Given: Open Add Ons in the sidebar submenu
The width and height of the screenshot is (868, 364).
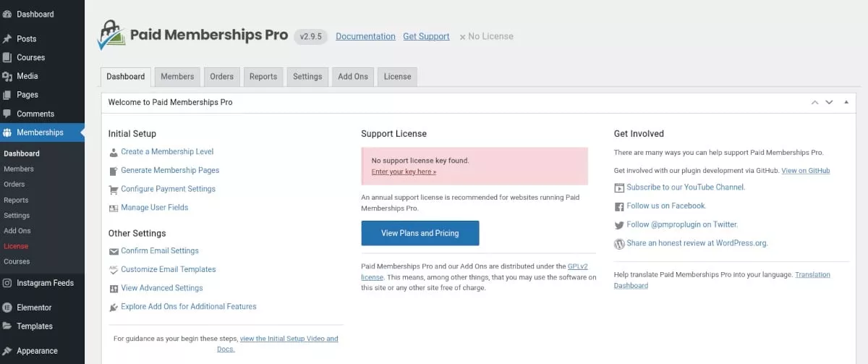Looking at the screenshot, I should [17, 231].
